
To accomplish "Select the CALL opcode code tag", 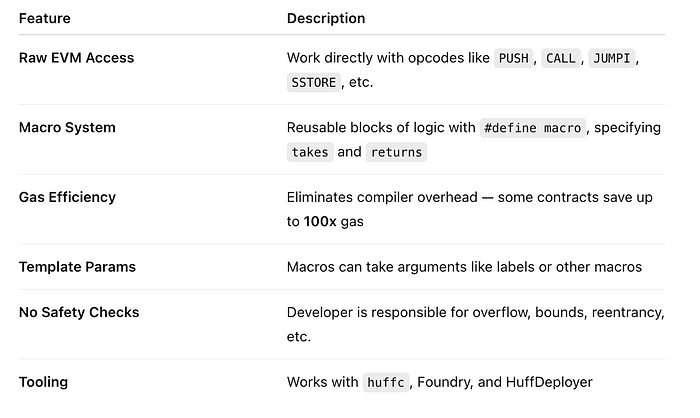I will [561, 58].
